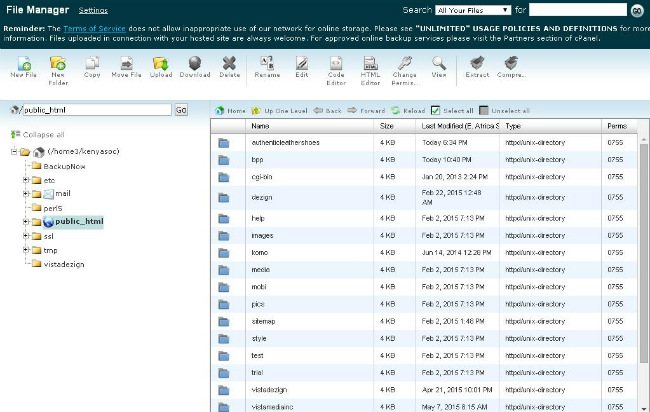Click the Upload toolbar icon
Screen dimensions: 650x412
(161, 65)
